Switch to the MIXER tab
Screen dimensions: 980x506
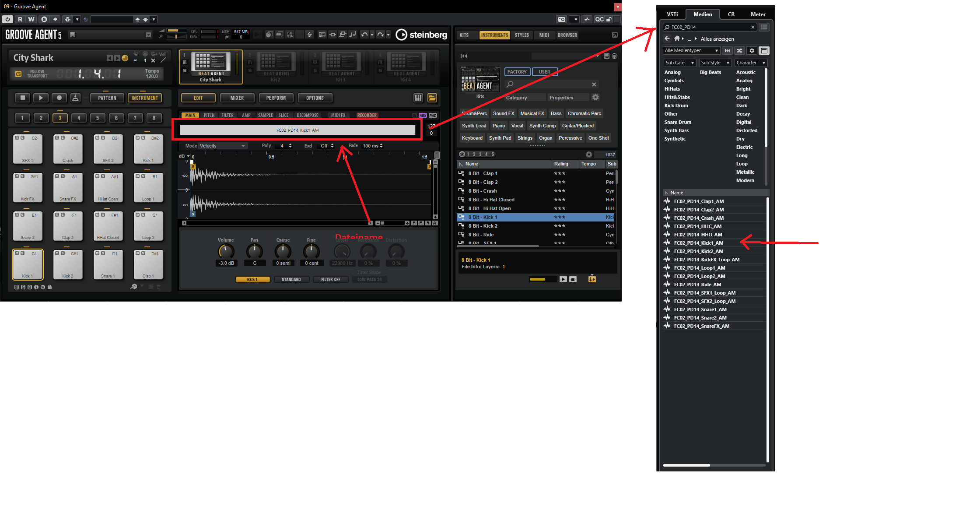click(x=237, y=98)
